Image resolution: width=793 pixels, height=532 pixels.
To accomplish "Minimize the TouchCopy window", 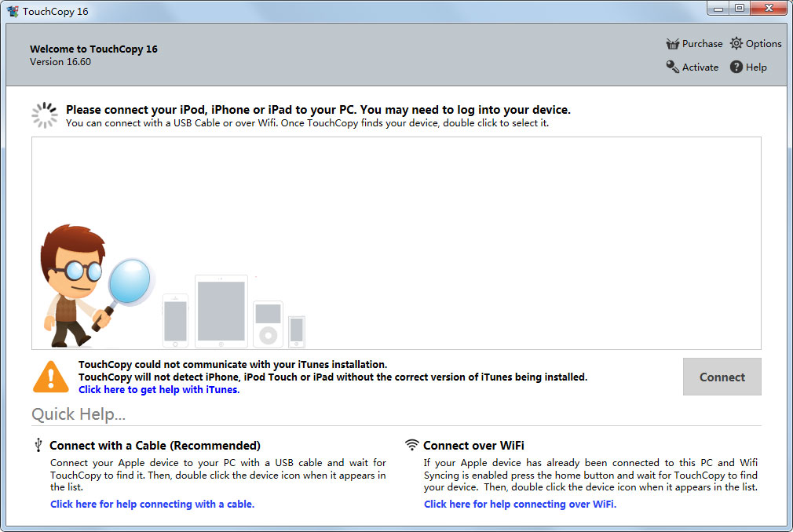I will 718,8.
